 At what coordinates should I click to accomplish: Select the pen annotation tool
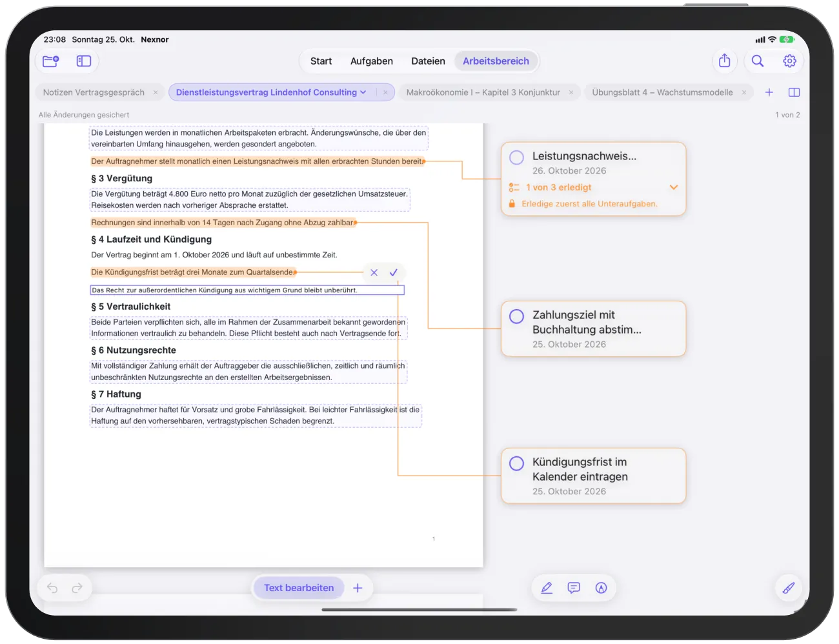tap(547, 588)
